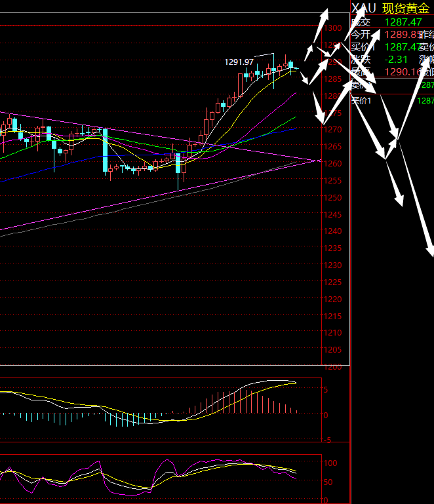Click the 今开 opening price 1289.85
The image size is (434, 504).
[403, 34]
